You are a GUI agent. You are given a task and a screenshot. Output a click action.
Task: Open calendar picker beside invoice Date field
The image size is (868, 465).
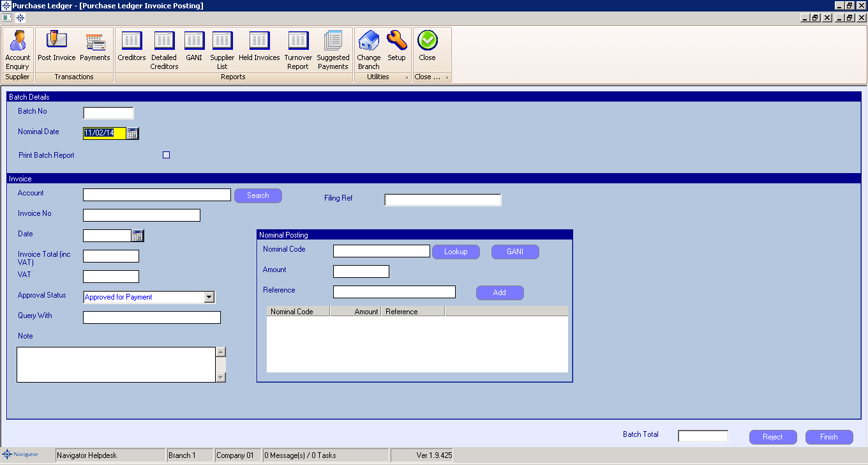[138, 236]
